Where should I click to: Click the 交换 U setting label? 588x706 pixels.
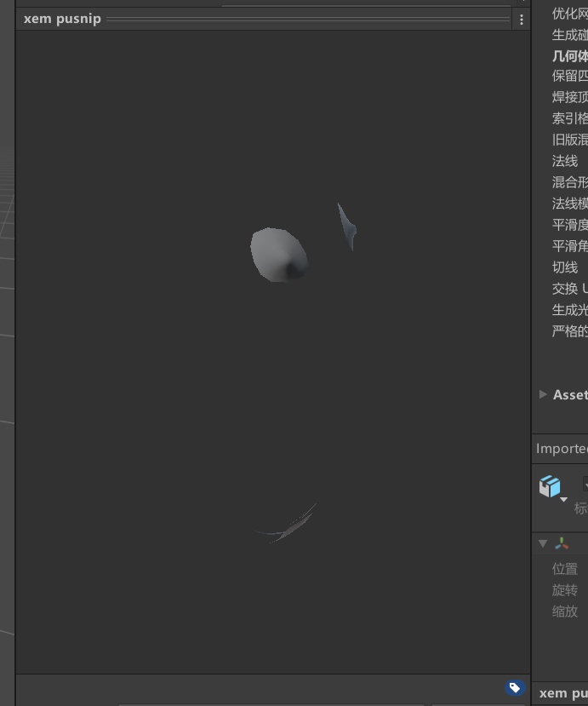coord(570,289)
